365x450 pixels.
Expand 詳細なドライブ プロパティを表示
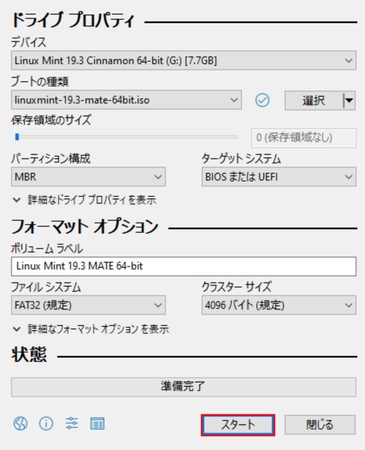(84, 200)
